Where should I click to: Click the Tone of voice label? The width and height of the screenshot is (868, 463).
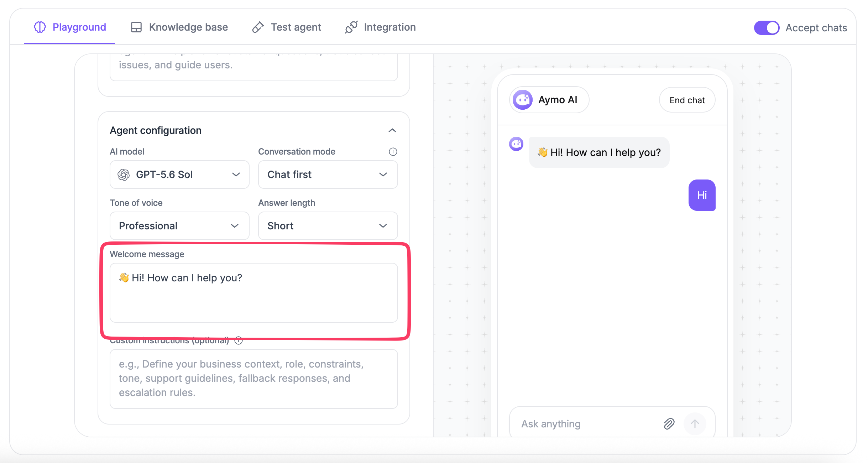tap(136, 203)
